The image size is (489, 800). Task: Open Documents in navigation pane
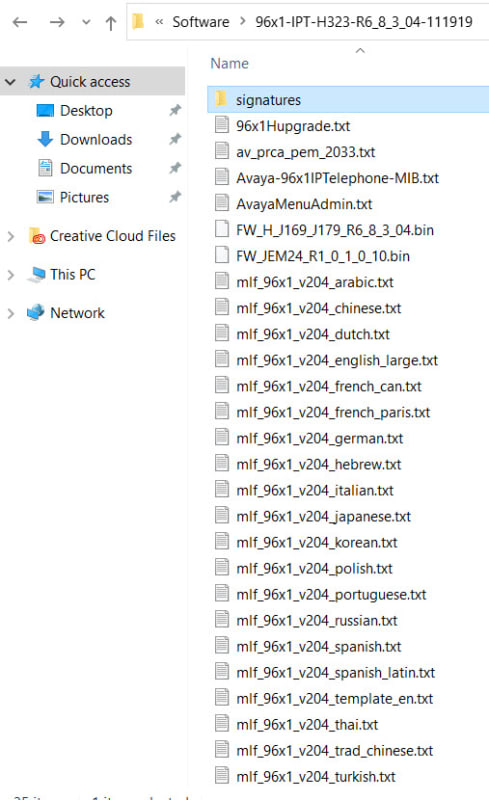point(96,168)
